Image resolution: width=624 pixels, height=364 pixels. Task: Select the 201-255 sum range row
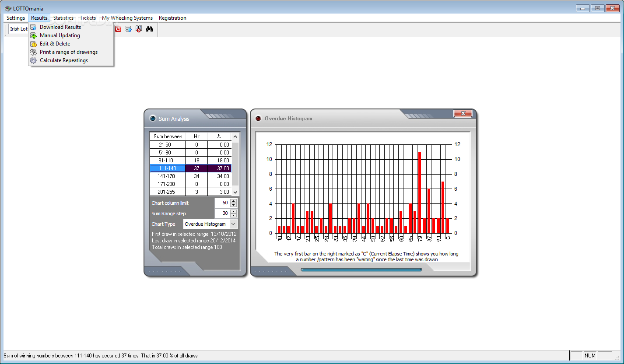190,192
